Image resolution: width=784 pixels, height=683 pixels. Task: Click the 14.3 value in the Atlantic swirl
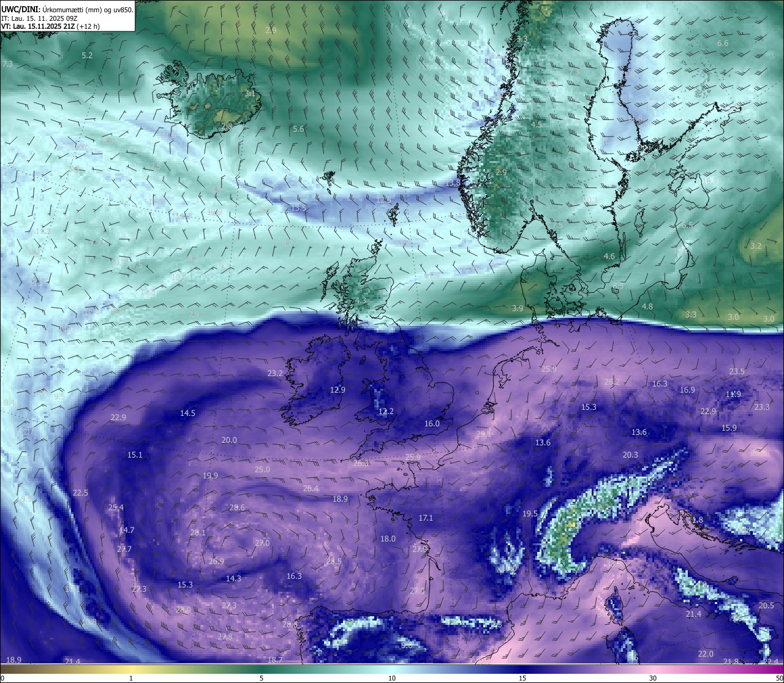(x=233, y=579)
